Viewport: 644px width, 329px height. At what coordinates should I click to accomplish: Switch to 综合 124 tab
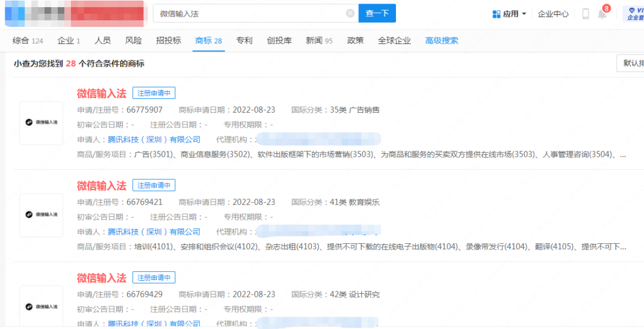[x=27, y=41]
